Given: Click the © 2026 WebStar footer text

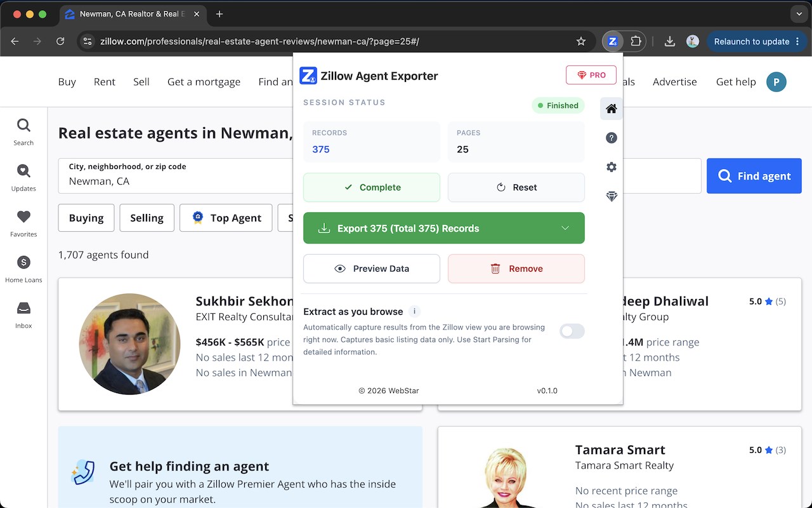Looking at the screenshot, I should point(389,391).
